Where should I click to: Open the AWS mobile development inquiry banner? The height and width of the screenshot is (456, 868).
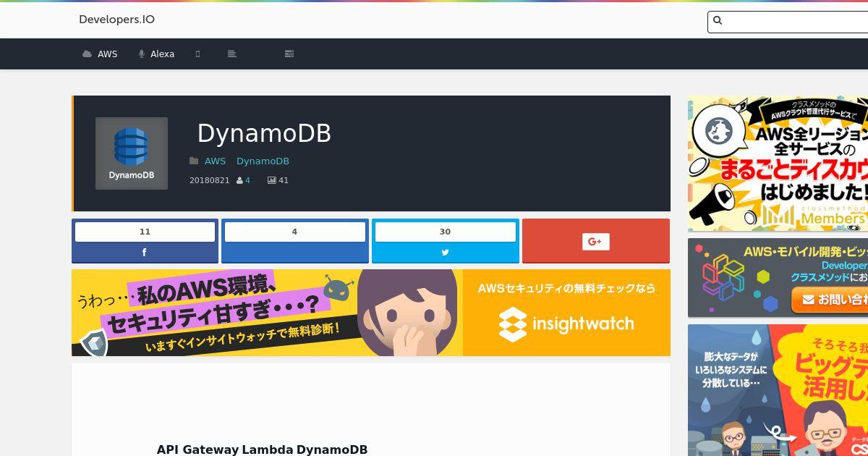click(778, 278)
